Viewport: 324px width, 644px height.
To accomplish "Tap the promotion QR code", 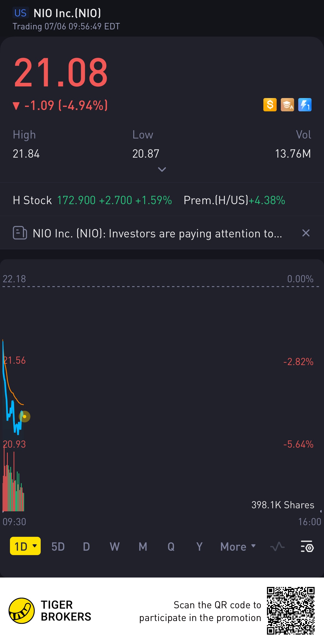I will 291,610.
